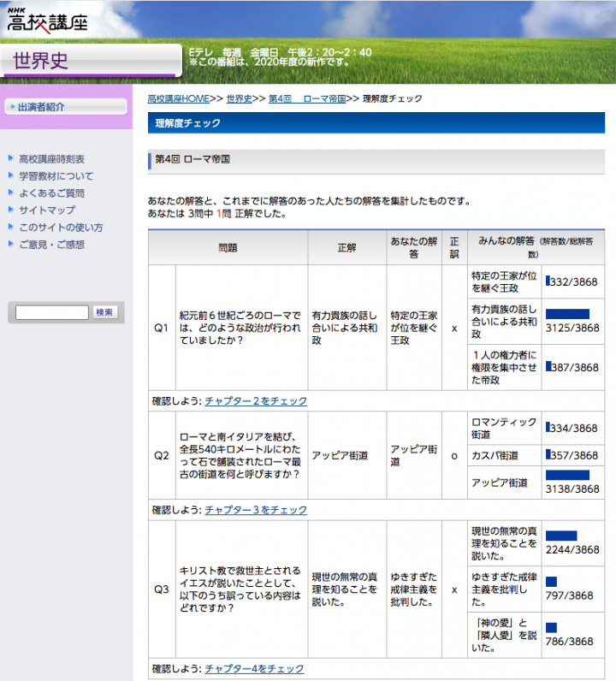Open よくあるご質問 in the sidebar
The height and width of the screenshot is (681, 616).
tap(51, 193)
